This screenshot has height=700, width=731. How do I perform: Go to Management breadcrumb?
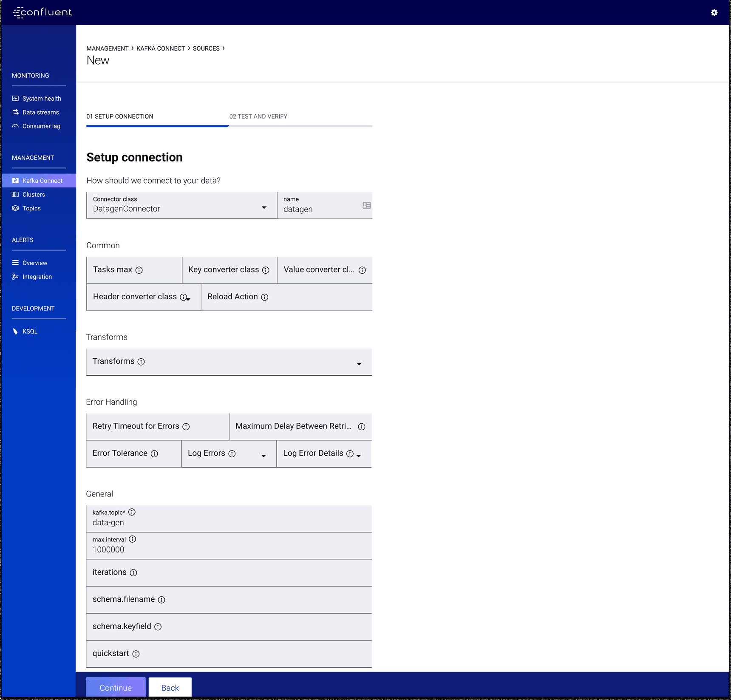click(x=108, y=48)
